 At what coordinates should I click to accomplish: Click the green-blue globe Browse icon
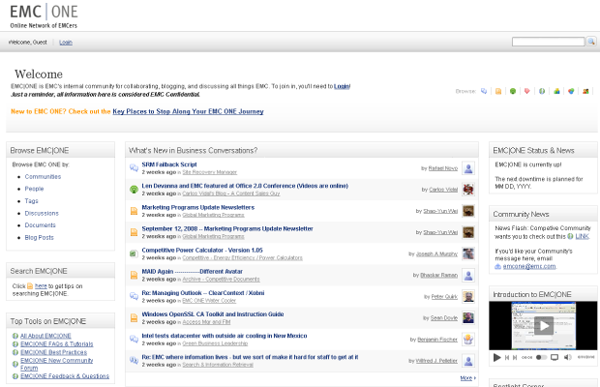tap(542, 91)
